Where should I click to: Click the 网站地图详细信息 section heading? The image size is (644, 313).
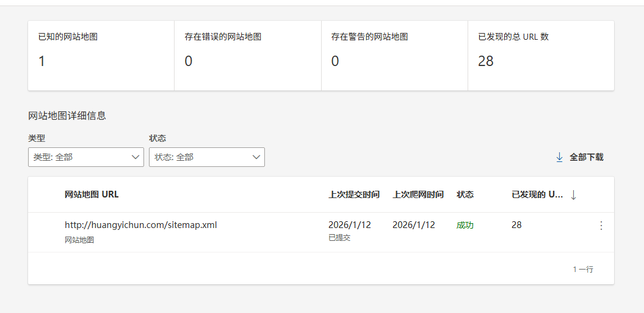pos(67,116)
